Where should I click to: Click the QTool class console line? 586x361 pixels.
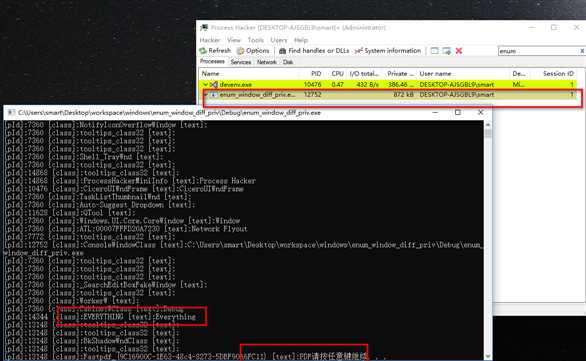coord(70,213)
